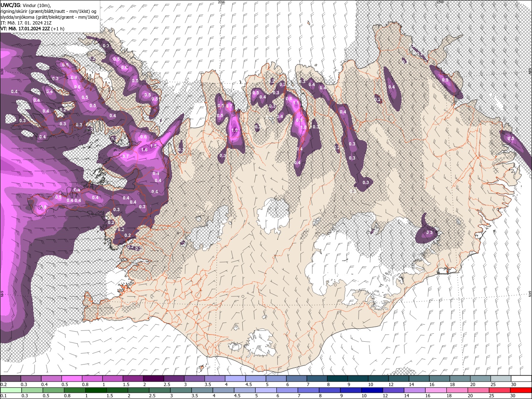Select the lilac 14–16 swatch in bottom legend row
532x399 pixels.
414,390
